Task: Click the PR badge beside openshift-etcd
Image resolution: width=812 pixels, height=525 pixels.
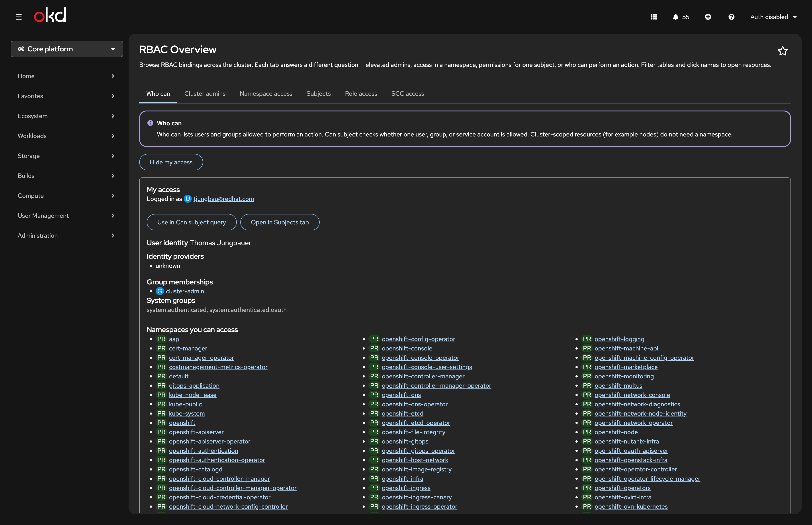Action: click(x=374, y=414)
